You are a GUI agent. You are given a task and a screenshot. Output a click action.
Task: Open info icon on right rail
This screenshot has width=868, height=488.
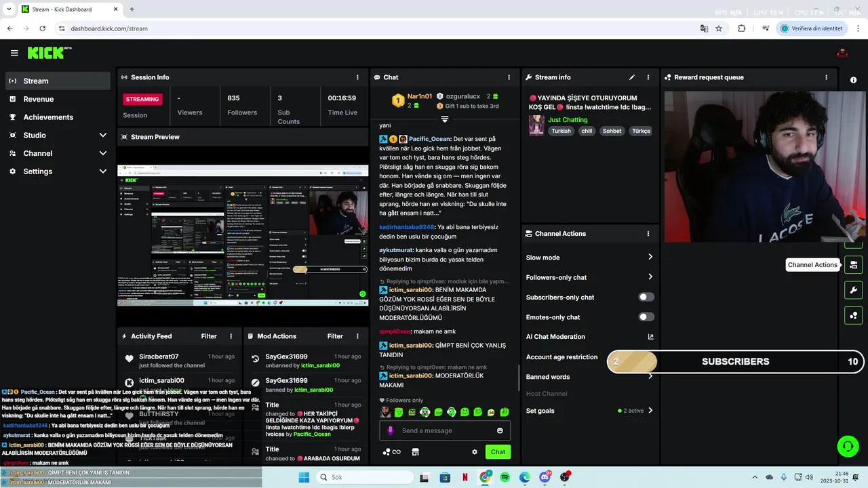[x=853, y=80]
